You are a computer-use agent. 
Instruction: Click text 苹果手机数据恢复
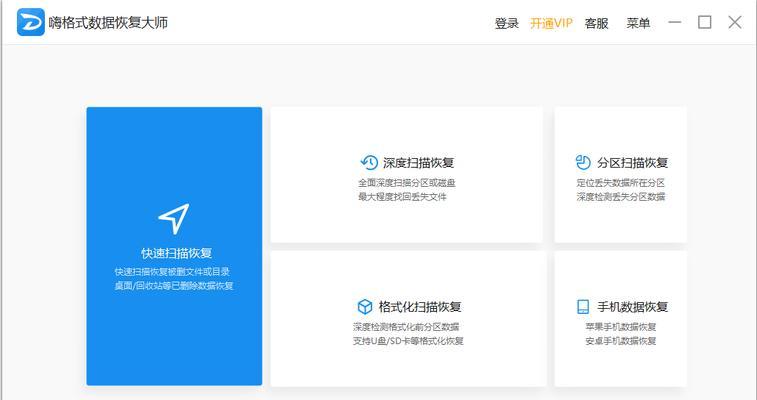[621, 327]
